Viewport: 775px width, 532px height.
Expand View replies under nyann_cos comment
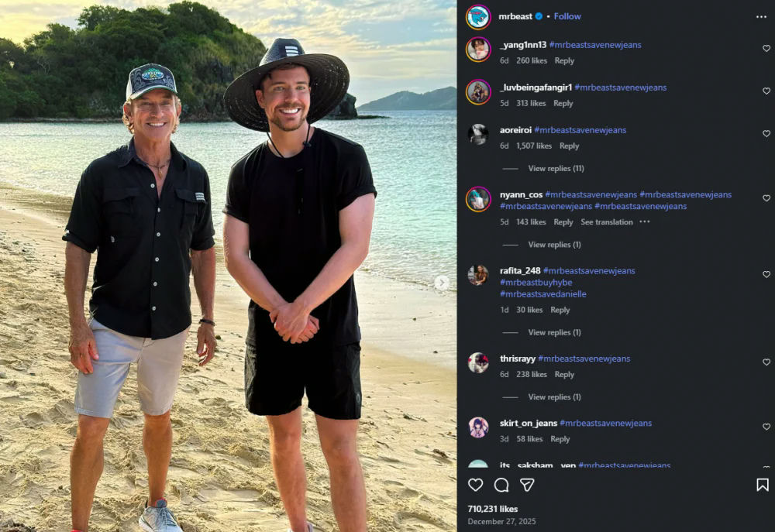tap(554, 245)
